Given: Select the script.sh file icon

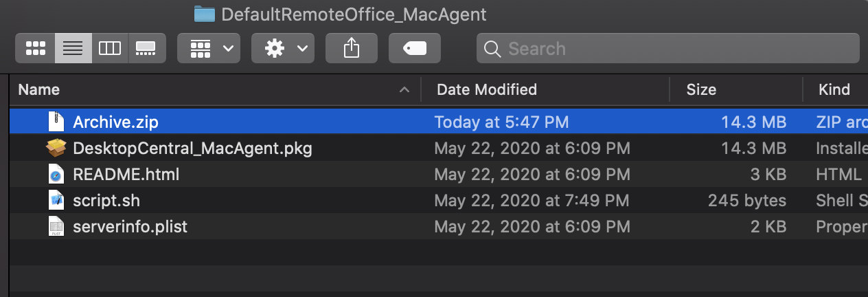Looking at the screenshot, I should (x=56, y=201).
